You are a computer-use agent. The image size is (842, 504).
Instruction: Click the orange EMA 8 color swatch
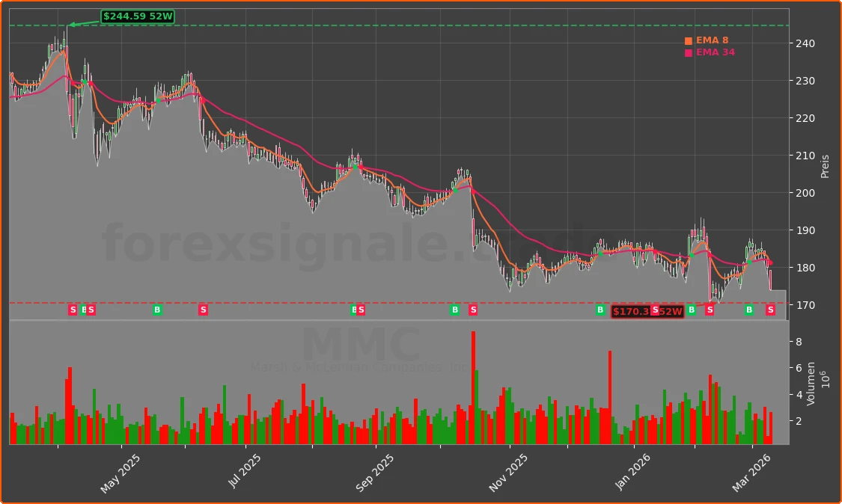(689, 40)
